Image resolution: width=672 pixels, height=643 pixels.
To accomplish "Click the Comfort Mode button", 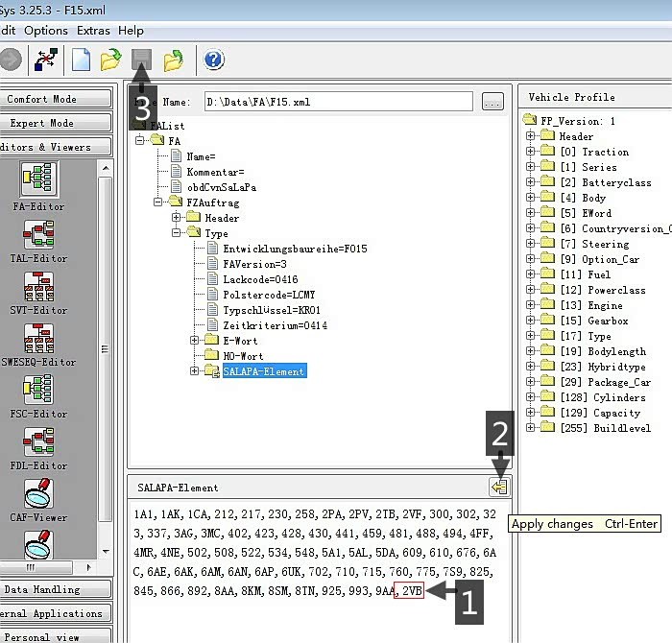I will click(41, 99).
